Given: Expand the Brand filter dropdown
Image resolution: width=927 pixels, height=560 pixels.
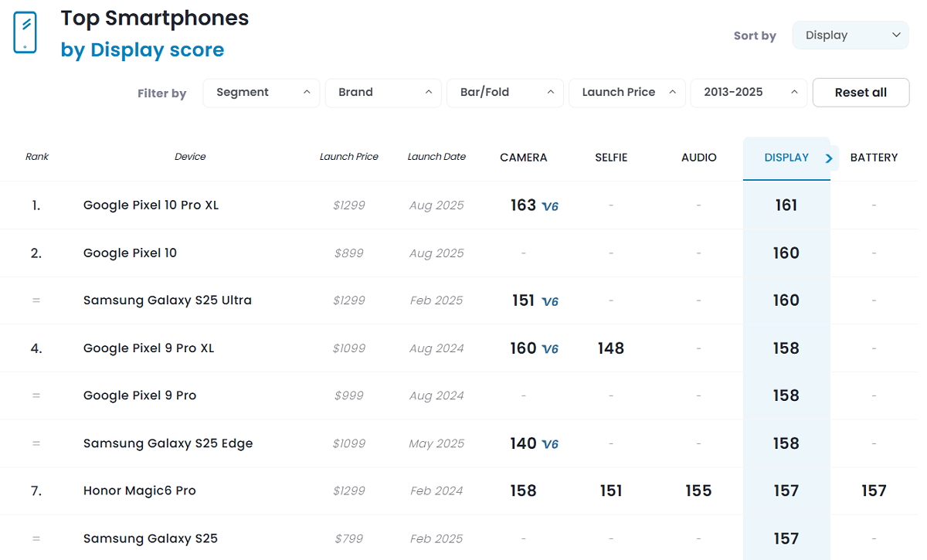Looking at the screenshot, I should [383, 93].
